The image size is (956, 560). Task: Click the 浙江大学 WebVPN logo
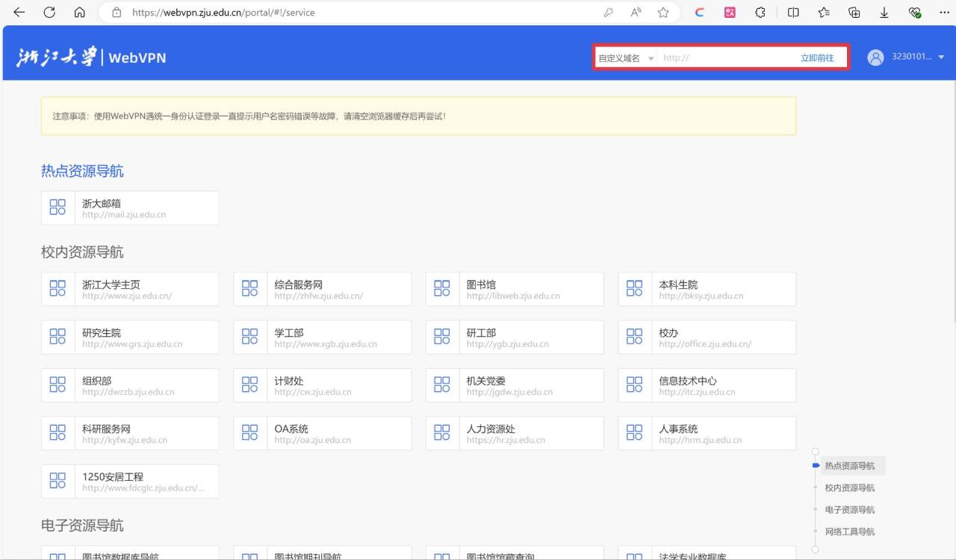pyautogui.click(x=91, y=57)
